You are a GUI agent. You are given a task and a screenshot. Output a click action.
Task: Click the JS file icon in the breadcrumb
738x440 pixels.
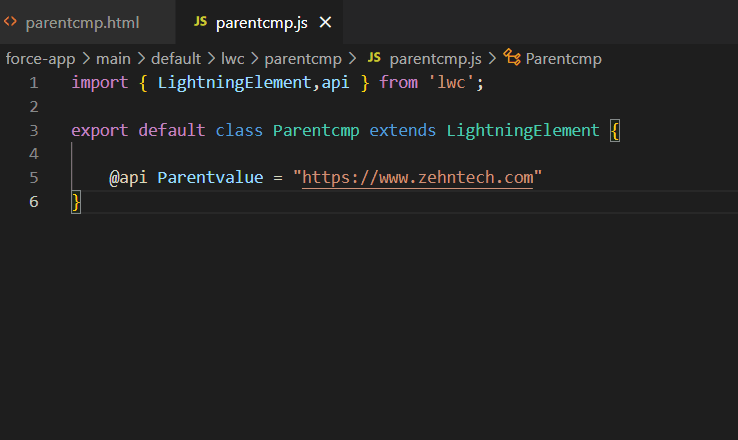(x=375, y=58)
